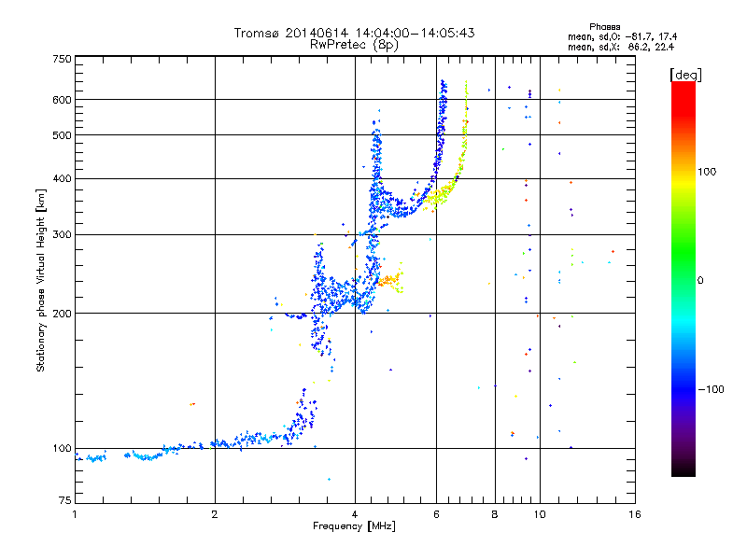
Task: Click the black bottom of the colorbar
Action: [684, 469]
